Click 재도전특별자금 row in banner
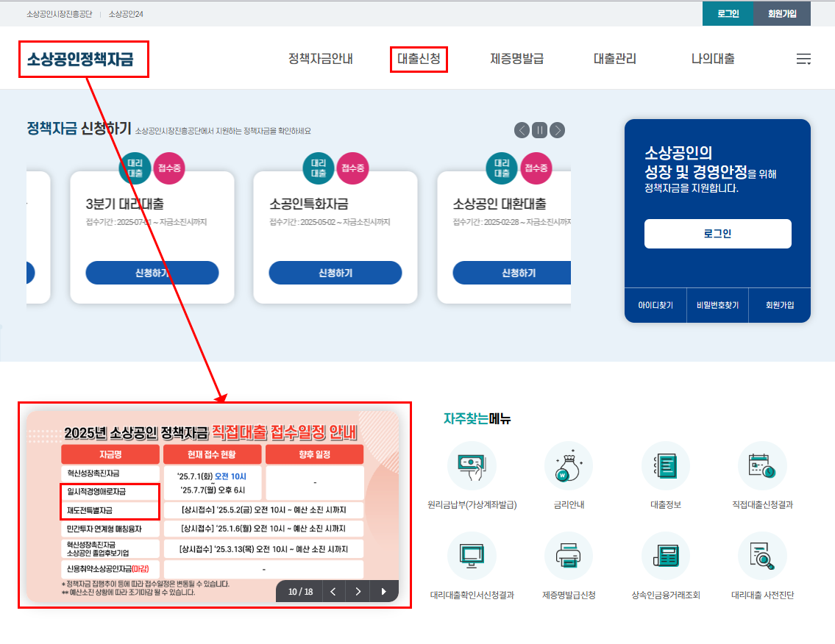 (110, 510)
